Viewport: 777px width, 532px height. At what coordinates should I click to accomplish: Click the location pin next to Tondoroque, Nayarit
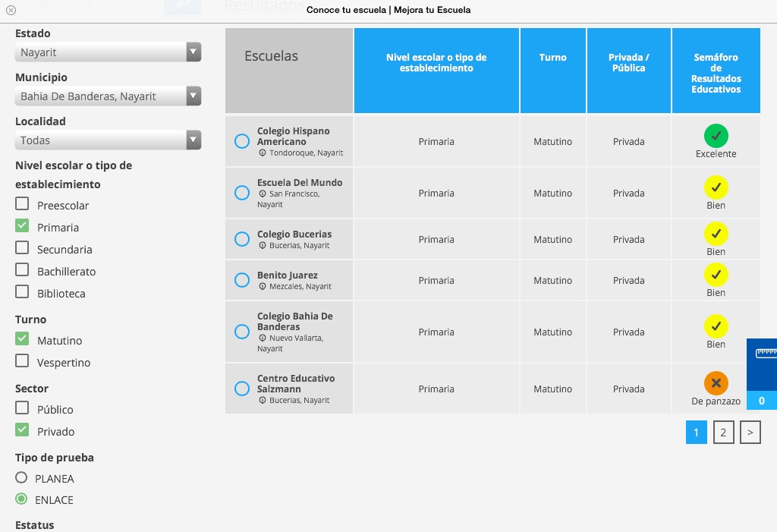263,153
